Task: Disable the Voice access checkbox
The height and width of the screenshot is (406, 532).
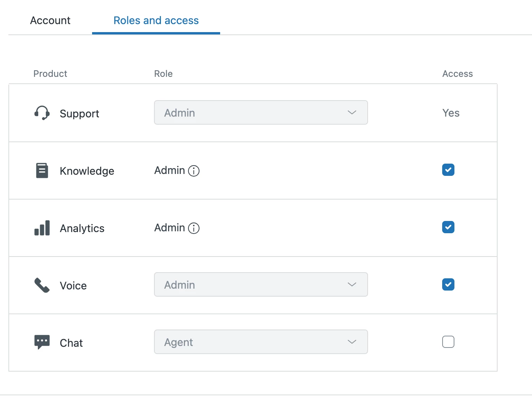Action: coord(448,284)
